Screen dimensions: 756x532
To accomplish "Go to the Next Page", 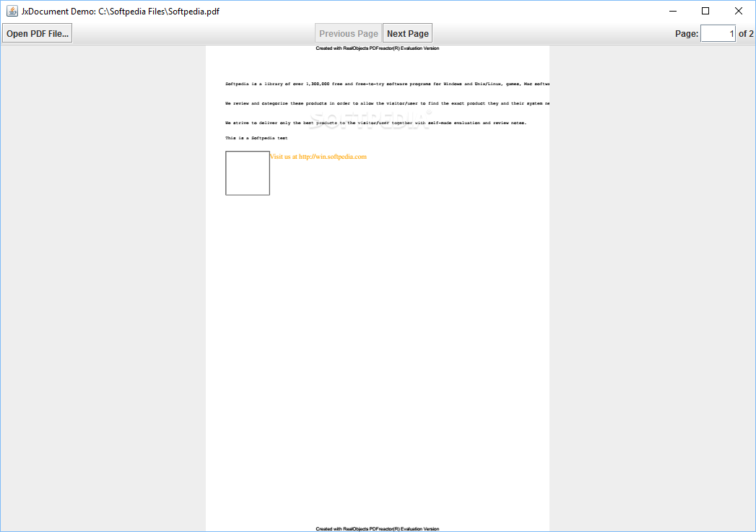I will (x=407, y=33).
